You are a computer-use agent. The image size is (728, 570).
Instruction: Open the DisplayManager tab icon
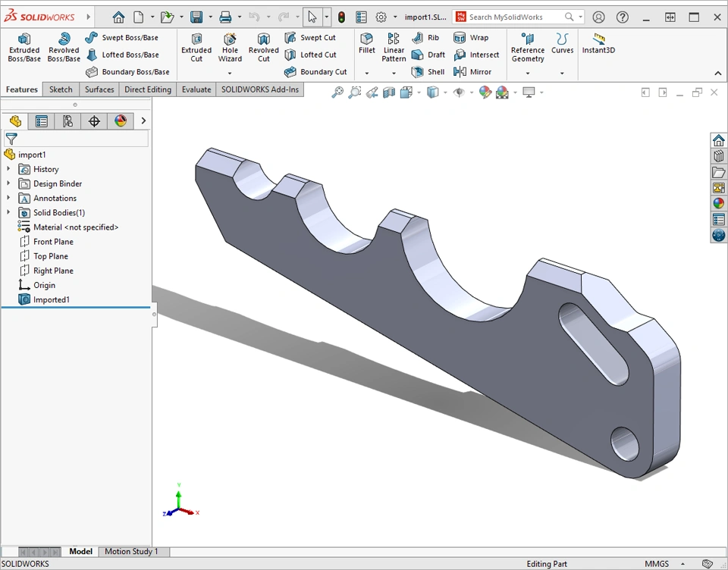(121, 121)
